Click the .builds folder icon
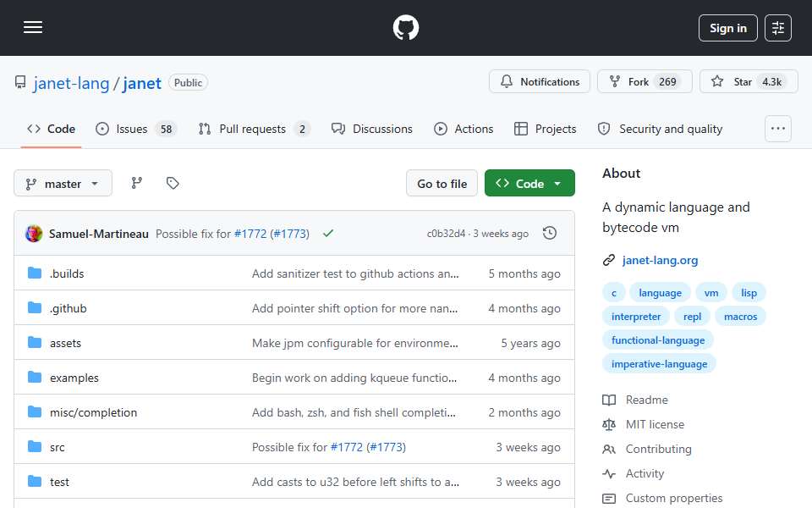 pos(34,273)
